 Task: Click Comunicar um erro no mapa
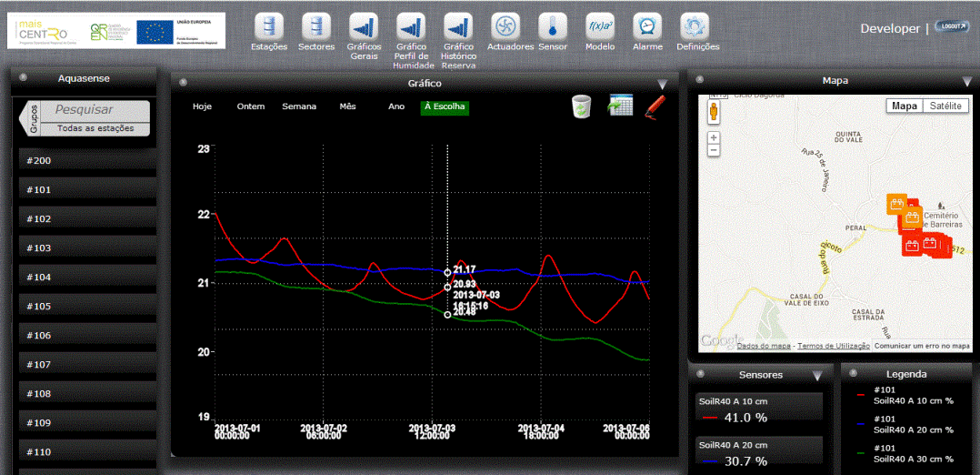tap(922, 346)
